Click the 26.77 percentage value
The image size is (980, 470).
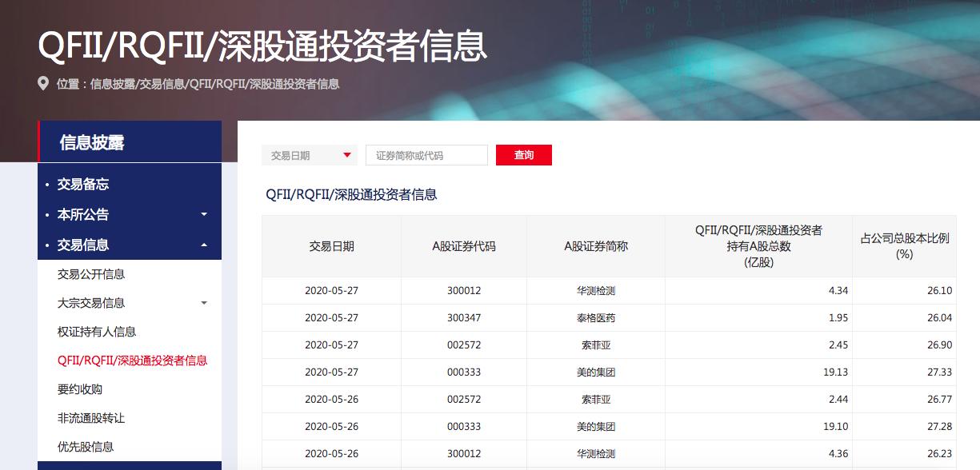pos(940,400)
